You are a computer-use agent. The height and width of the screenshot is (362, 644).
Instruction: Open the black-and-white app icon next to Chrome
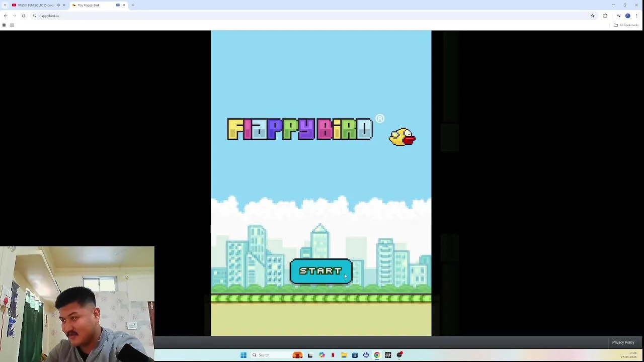pos(388,355)
